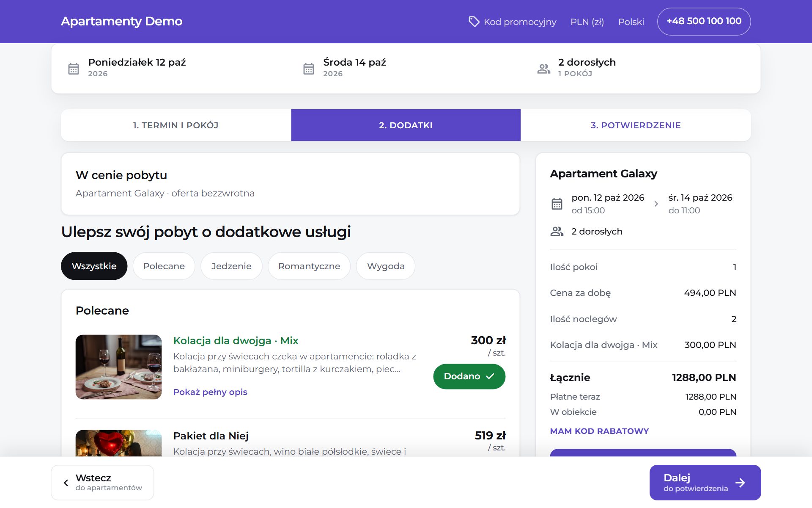Image resolution: width=812 pixels, height=508 pixels.
Task: Click the Kolacja dla dwojga · Mix title
Action: click(x=236, y=340)
